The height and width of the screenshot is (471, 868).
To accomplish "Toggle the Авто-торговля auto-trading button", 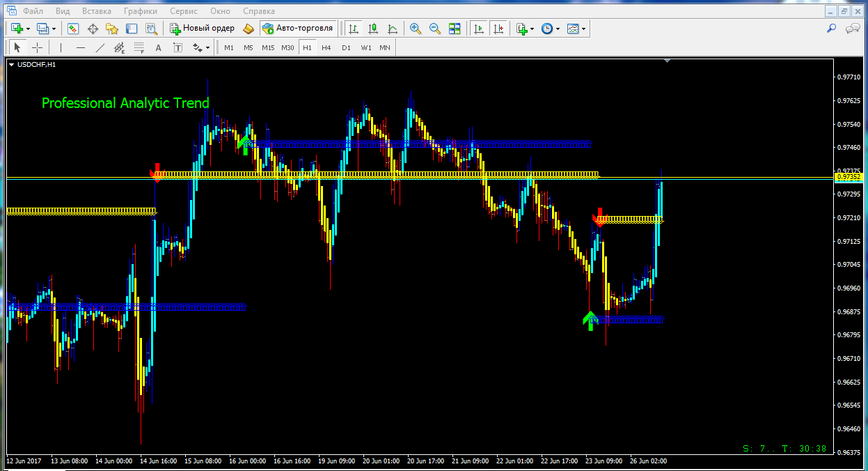I will click(299, 29).
